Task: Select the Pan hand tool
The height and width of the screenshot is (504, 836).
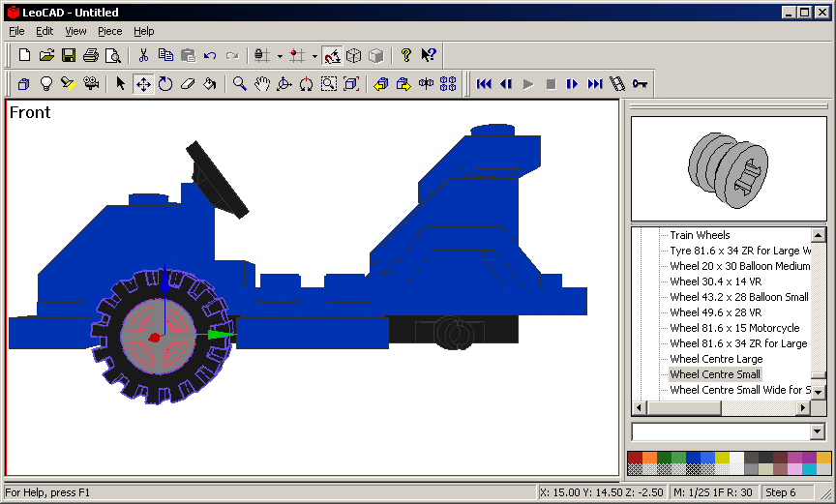Action: tap(261, 84)
